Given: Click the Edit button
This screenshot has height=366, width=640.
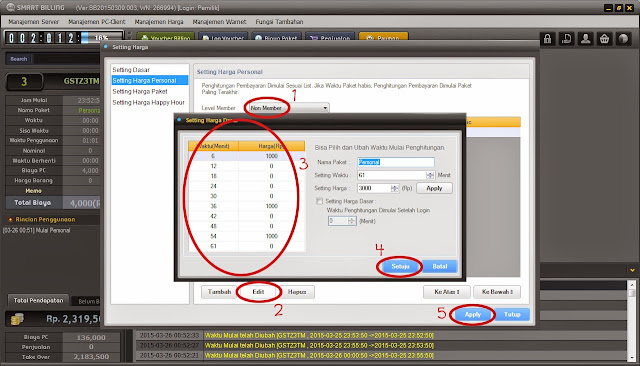Looking at the screenshot, I should (x=258, y=292).
